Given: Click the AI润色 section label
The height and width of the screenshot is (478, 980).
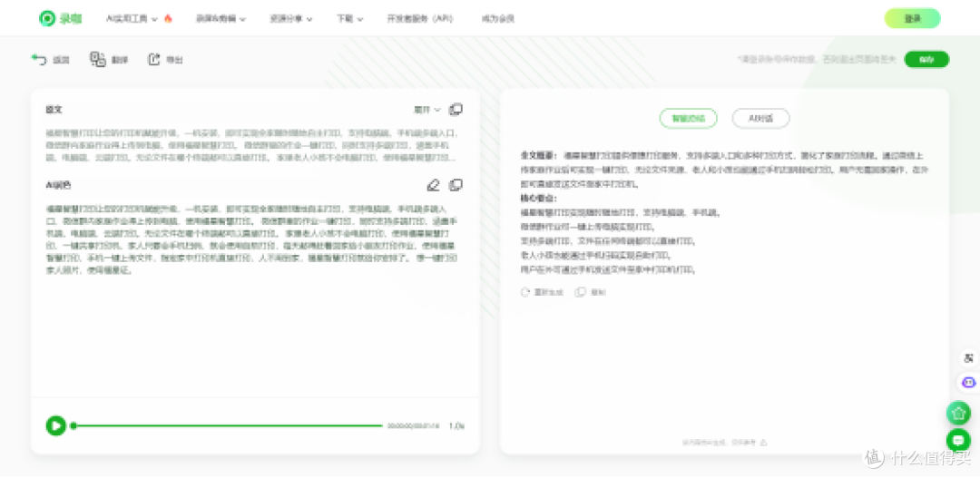Looking at the screenshot, I should pos(58,186).
